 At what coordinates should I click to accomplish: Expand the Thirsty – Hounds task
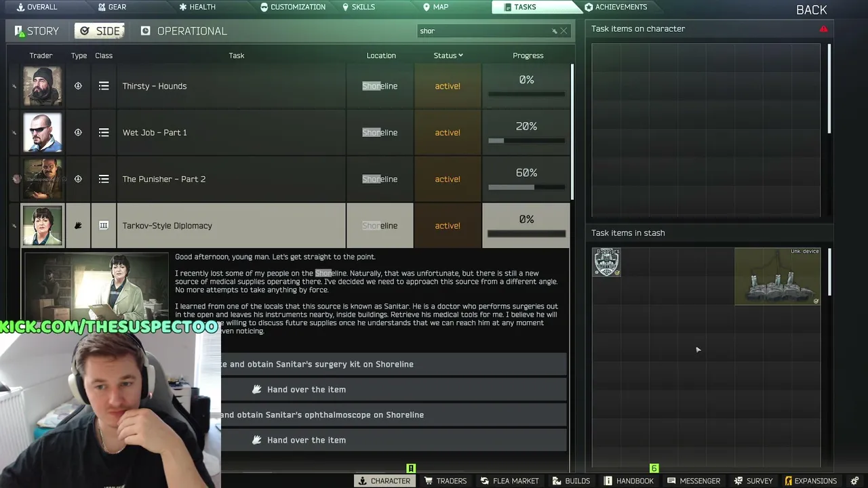[x=231, y=86]
